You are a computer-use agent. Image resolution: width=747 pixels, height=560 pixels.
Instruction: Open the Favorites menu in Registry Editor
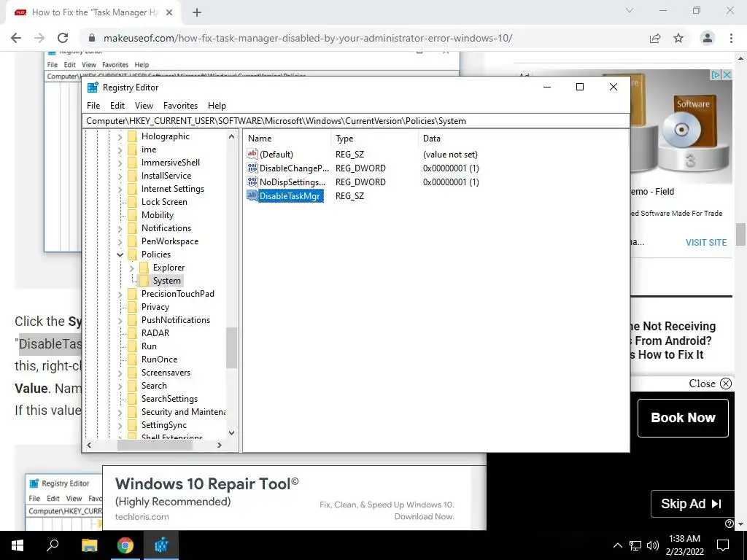180,106
